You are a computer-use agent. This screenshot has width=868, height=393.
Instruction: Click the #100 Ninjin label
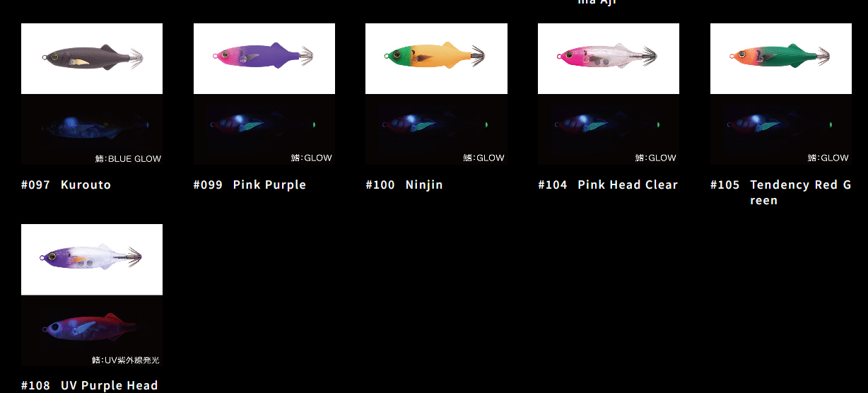[x=404, y=184]
